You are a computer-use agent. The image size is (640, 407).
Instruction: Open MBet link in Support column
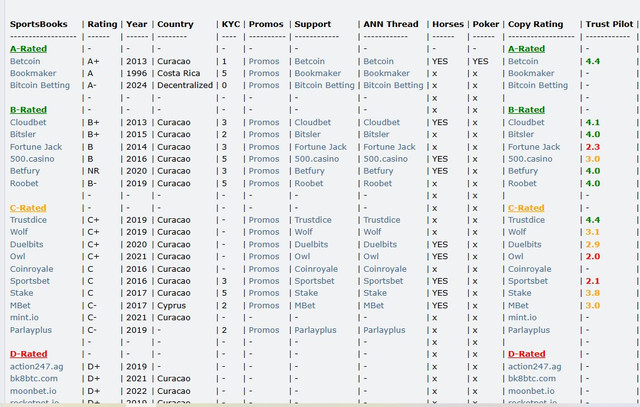click(304, 305)
